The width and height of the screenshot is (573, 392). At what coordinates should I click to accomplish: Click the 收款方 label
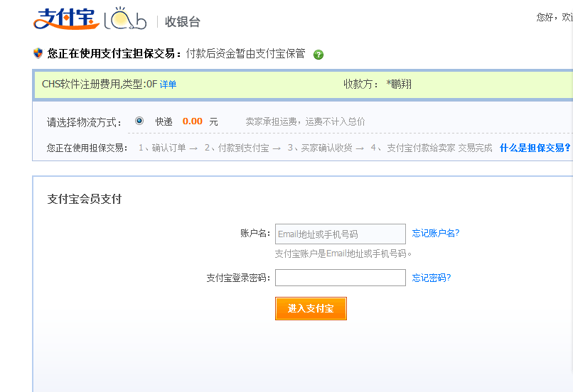tap(360, 85)
